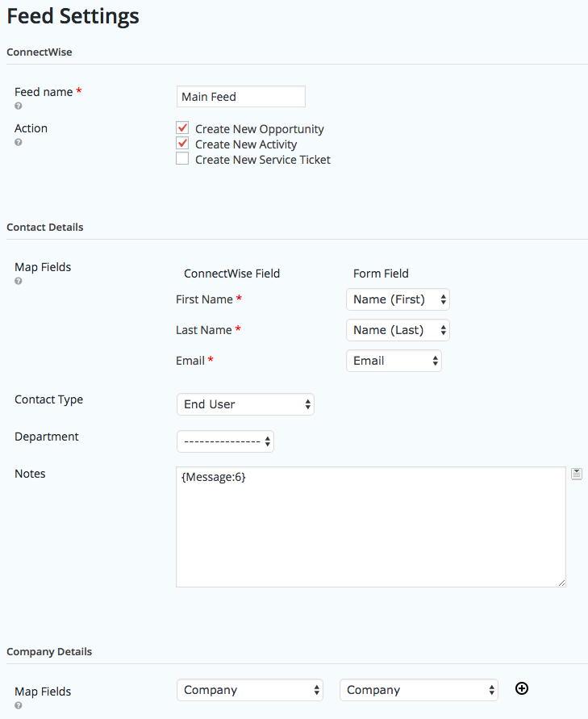This screenshot has width=588, height=719.
Task: Click the Department label
Action: [47, 437]
